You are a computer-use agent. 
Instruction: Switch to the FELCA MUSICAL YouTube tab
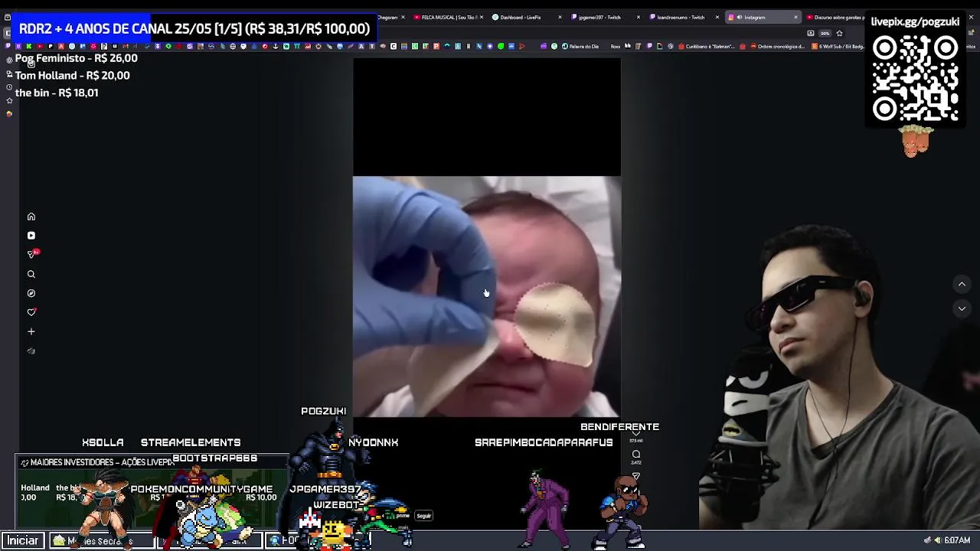(x=448, y=17)
